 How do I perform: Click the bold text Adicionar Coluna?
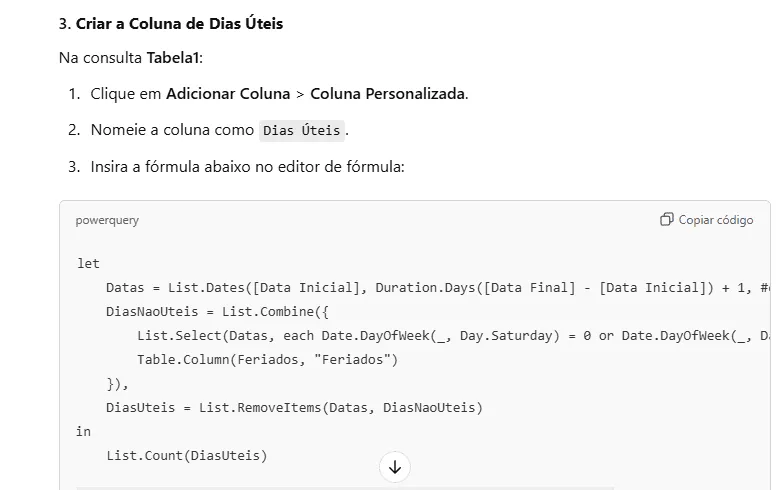coord(228,94)
